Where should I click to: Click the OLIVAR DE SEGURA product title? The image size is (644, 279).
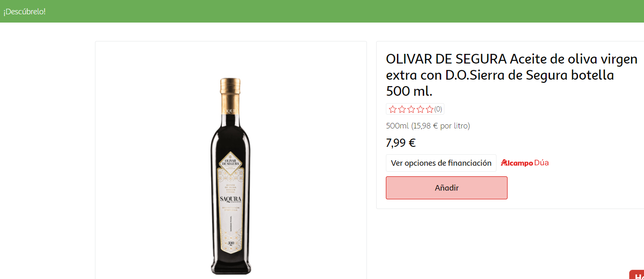pyautogui.click(x=512, y=75)
